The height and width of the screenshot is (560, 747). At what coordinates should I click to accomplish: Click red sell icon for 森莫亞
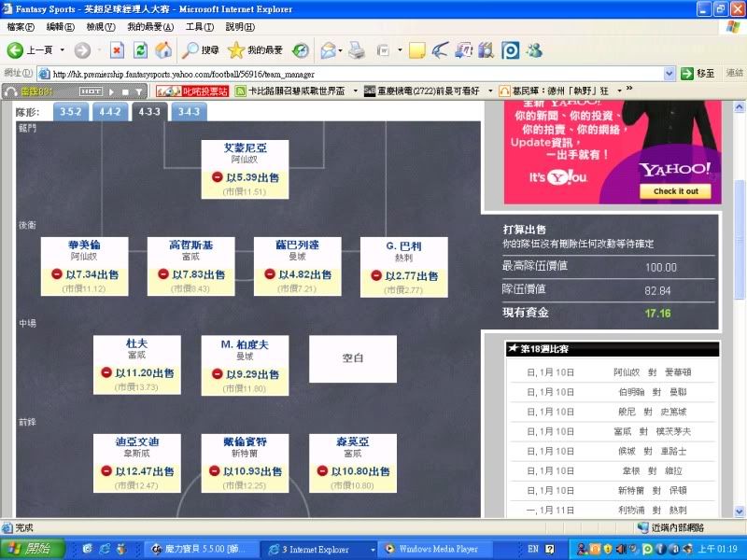(x=323, y=471)
